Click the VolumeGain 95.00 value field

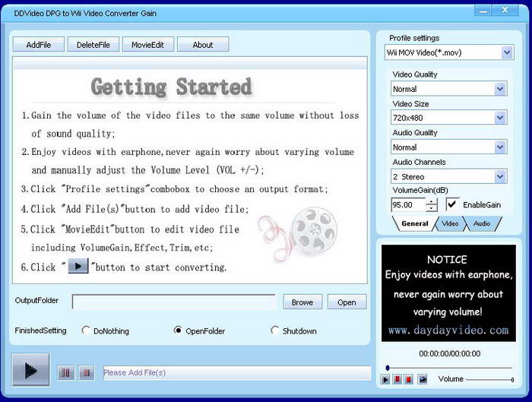point(408,205)
